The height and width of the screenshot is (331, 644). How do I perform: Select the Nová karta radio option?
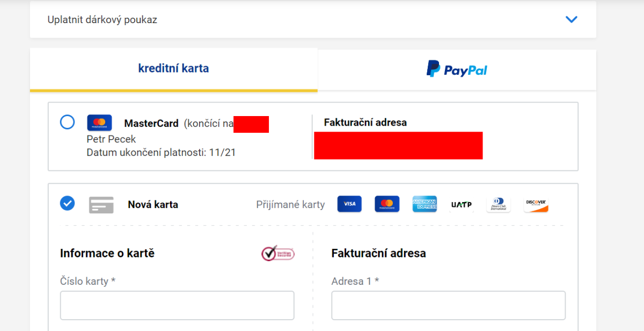(x=68, y=203)
